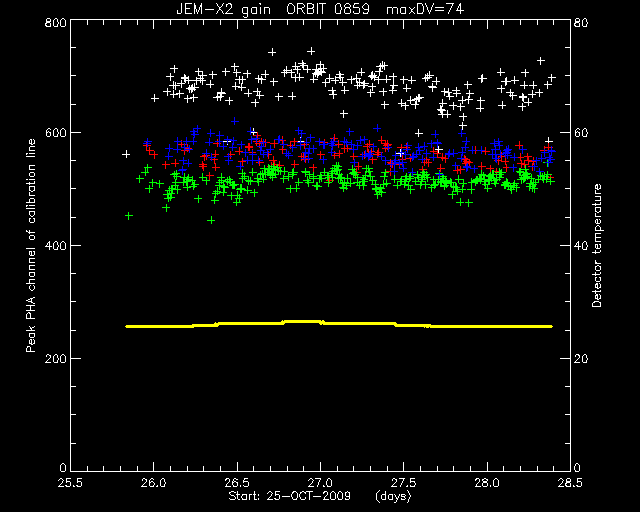The image size is (640, 512).
Task: Click the 26.5 tick label on the x-axis
Action: 237,483
